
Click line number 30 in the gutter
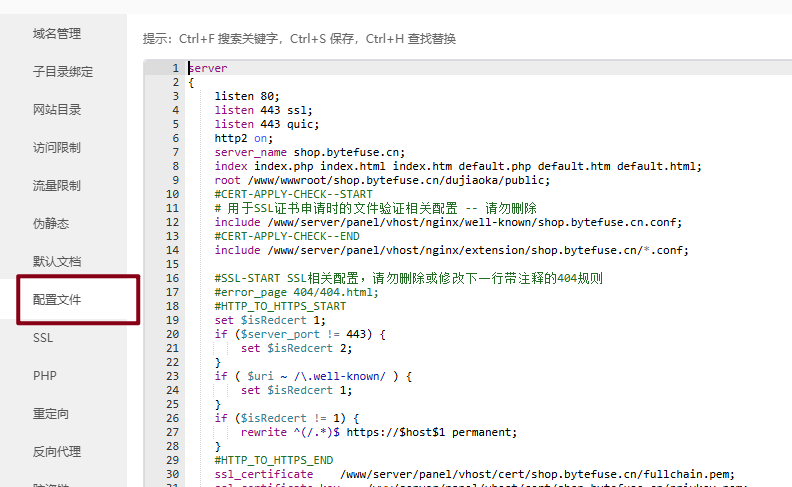tap(172, 474)
